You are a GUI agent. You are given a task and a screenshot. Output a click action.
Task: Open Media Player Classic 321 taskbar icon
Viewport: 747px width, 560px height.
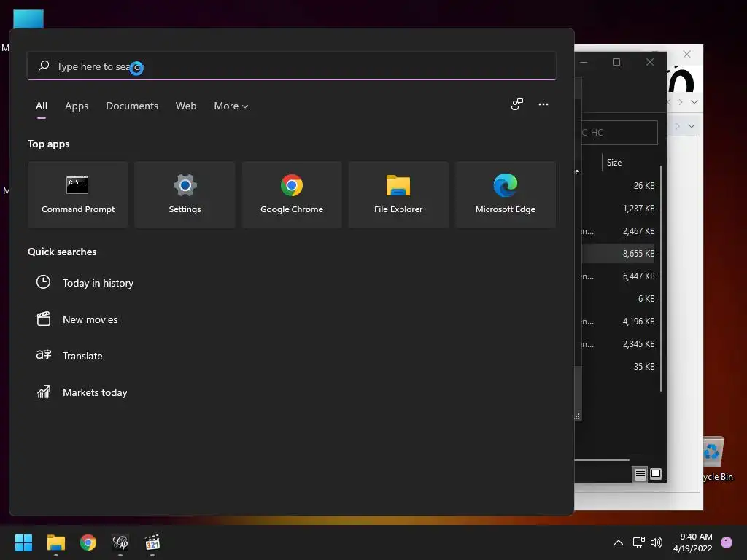152,542
